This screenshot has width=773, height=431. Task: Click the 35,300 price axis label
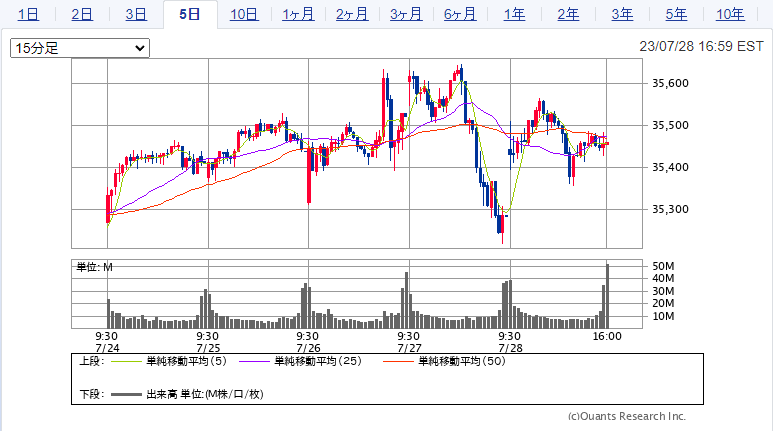(x=670, y=209)
